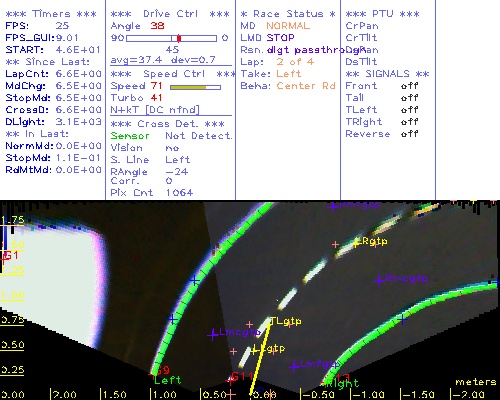The image size is (500, 400).
Task: Click the Reverse signal off value
Action: [x=409, y=134]
